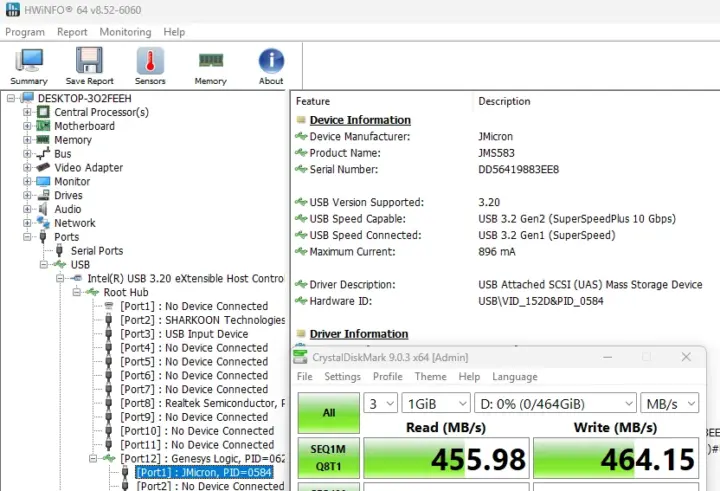The image size is (720, 491).
Task: Click the CrystalDiskMark title bar icon
Action: pyautogui.click(x=300, y=357)
